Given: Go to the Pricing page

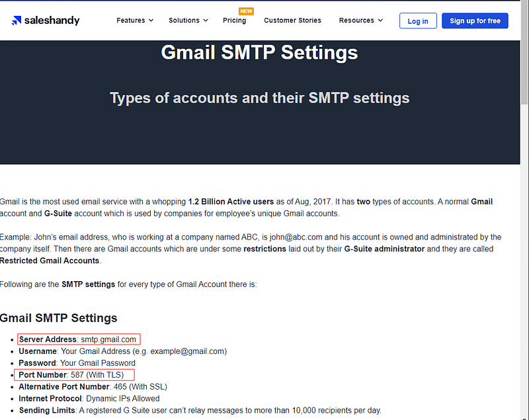Looking at the screenshot, I should [235, 21].
